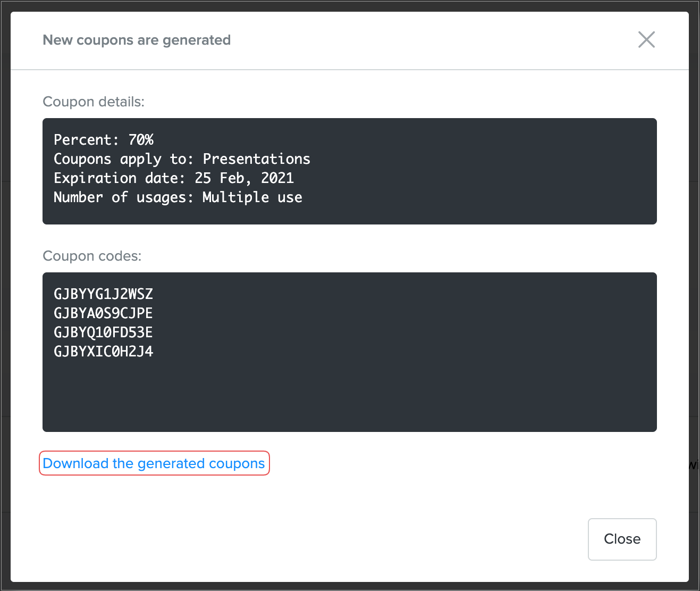Viewport: 700px width, 591px height.
Task: Click the Multiple use value
Action: (252, 197)
